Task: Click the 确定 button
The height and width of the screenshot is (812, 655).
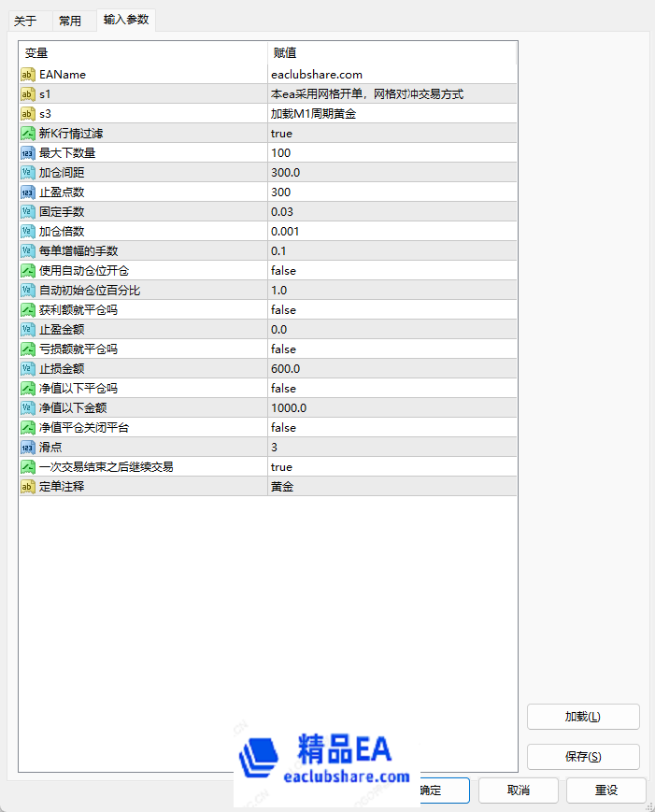Action: click(x=444, y=791)
